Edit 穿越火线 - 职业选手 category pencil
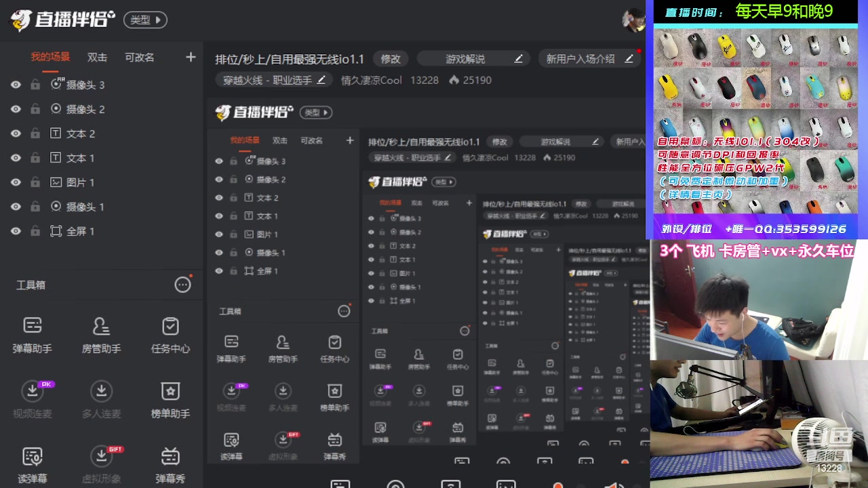This screenshot has width=868, height=488. coord(321,80)
